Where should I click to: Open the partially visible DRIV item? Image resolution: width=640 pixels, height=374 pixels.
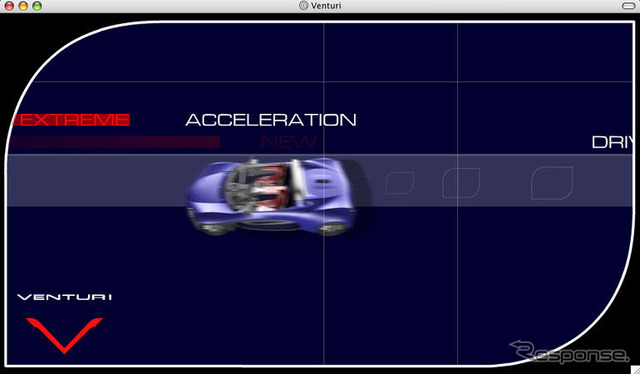point(611,142)
